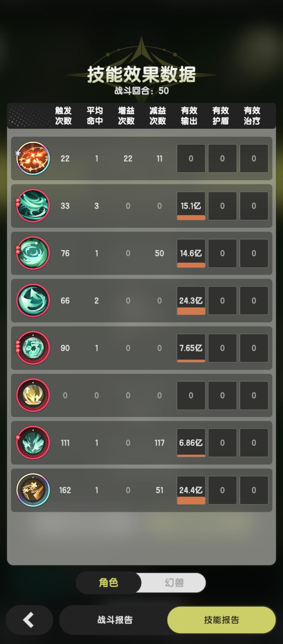Click the 触发次数 column header

(63, 116)
